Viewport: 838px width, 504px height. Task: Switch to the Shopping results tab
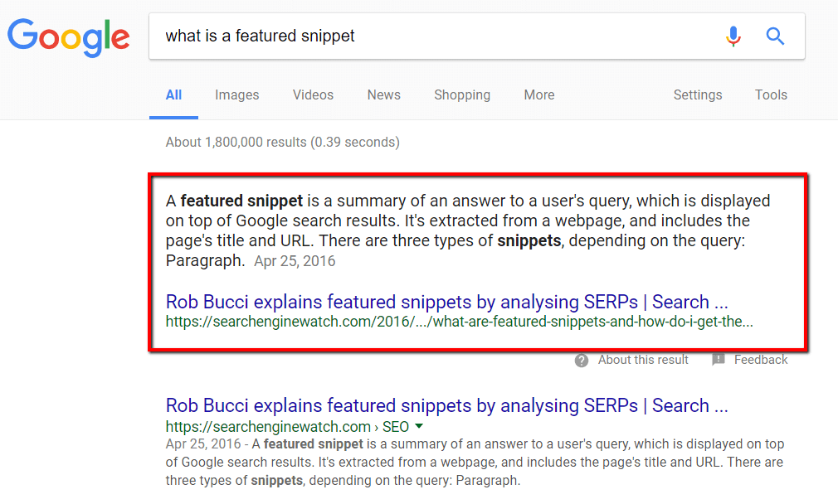[462, 94]
